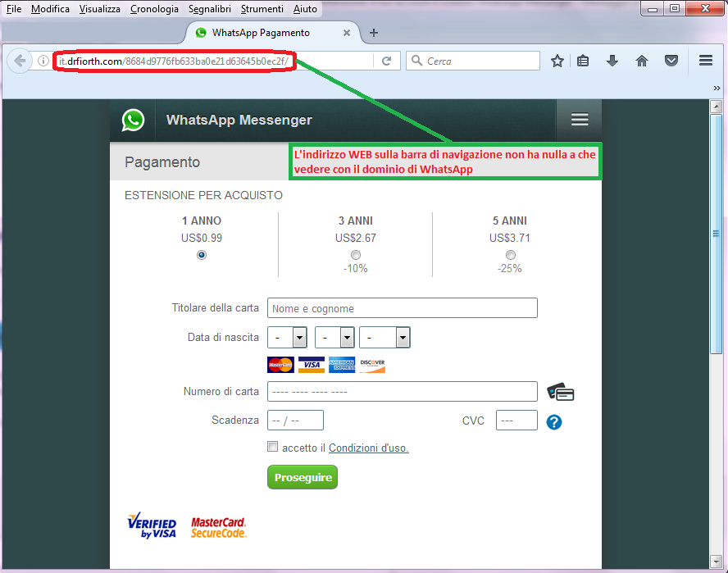Click the -10% discount label
This screenshot has height=573, width=728.
point(356,268)
